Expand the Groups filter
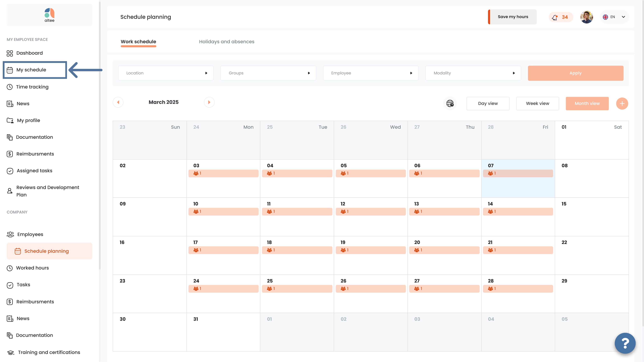This screenshot has width=644, height=362. point(268,73)
